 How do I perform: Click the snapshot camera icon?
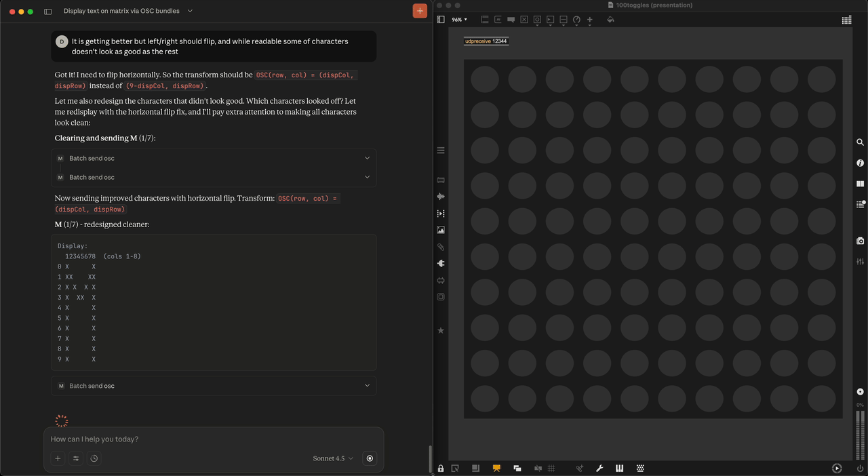coord(860,241)
